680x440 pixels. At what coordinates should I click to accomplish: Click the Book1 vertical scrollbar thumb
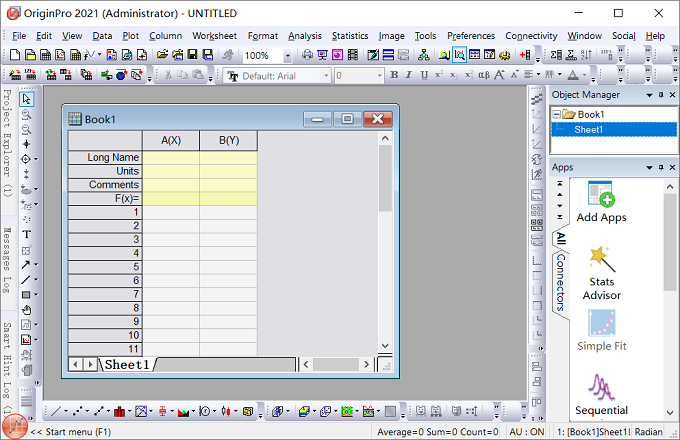[385, 178]
